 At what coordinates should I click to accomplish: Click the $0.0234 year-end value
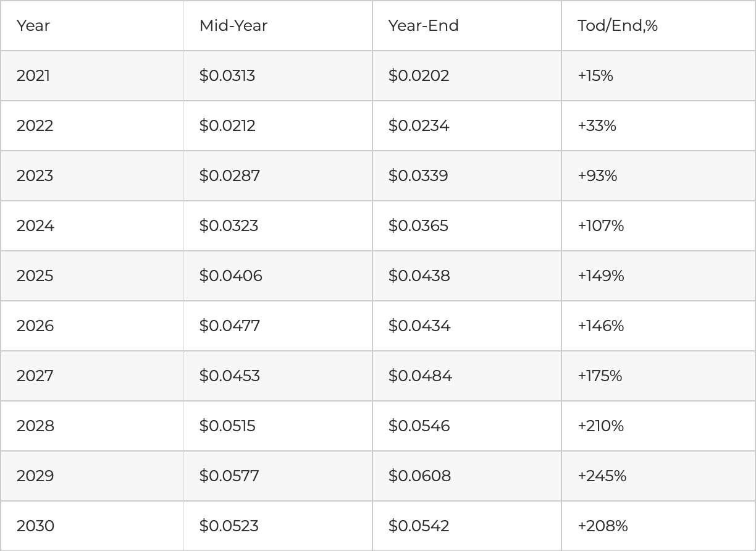pos(419,126)
